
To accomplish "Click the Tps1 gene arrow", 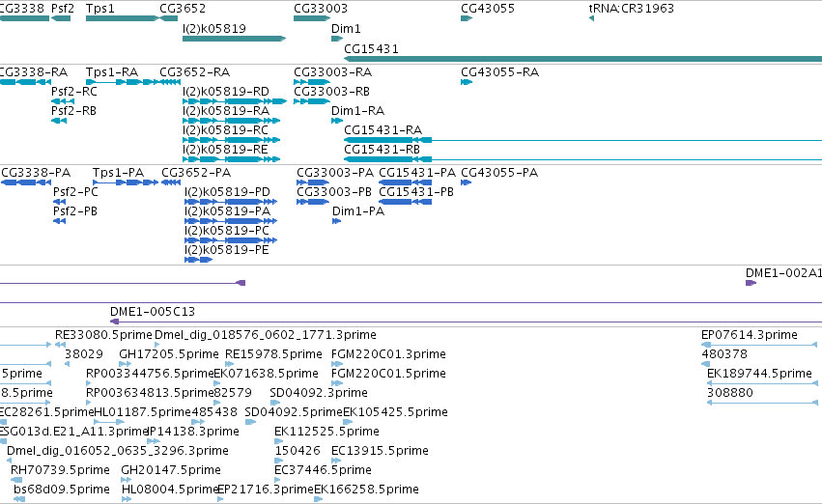I will [122, 18].
